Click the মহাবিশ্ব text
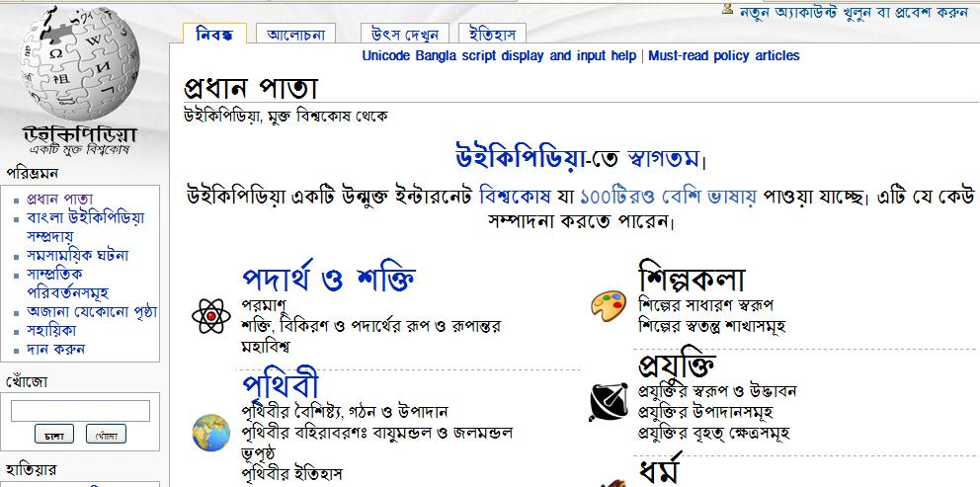980x487 pixels. coord(266,346)
